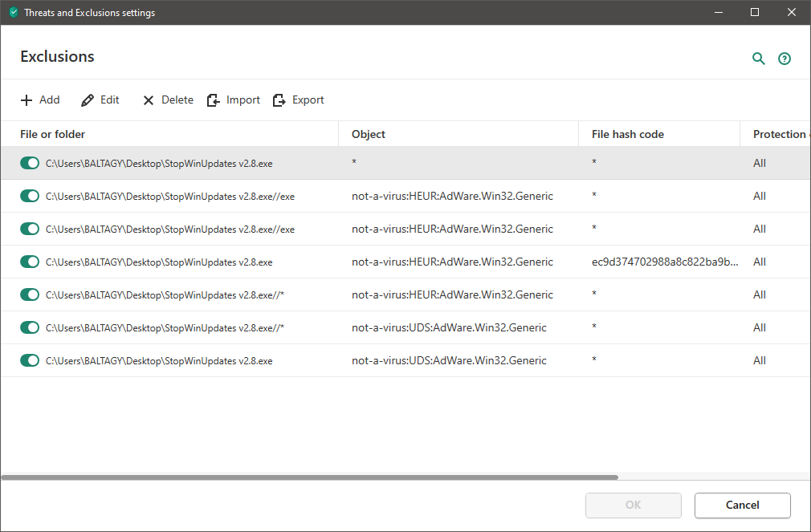Viewport: 811px width, 532px height.
Task: Open the search magnifier icon
Action: click(758, 59)
